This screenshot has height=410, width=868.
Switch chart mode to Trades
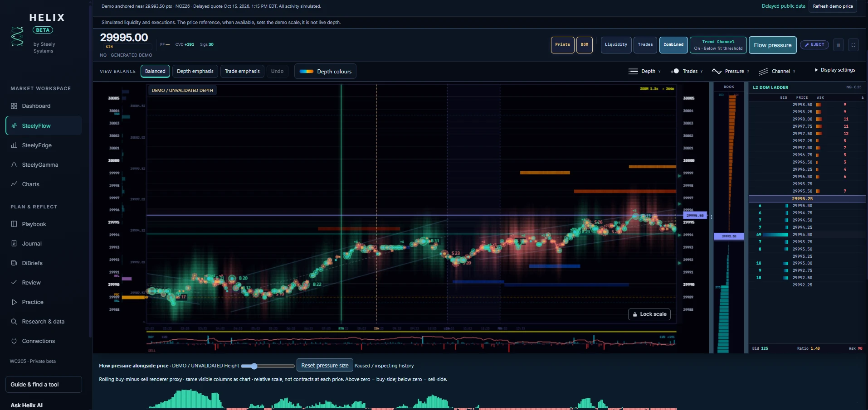[645, 45]
